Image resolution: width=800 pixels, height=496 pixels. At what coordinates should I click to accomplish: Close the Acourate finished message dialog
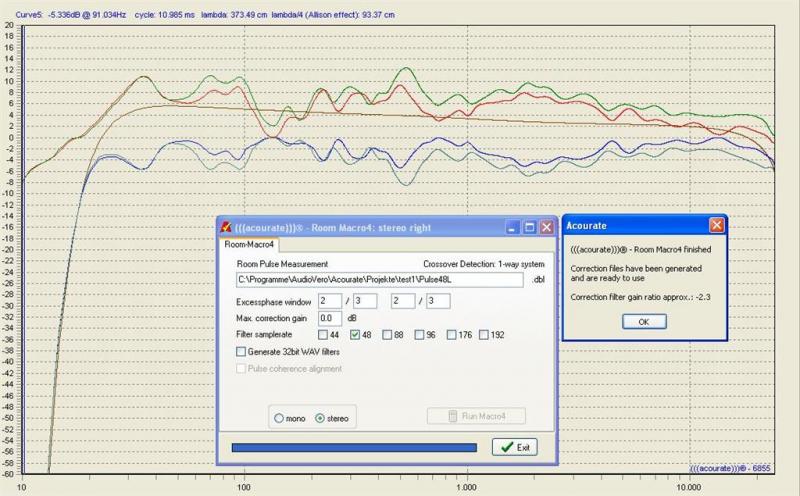(x=716, y=226)
